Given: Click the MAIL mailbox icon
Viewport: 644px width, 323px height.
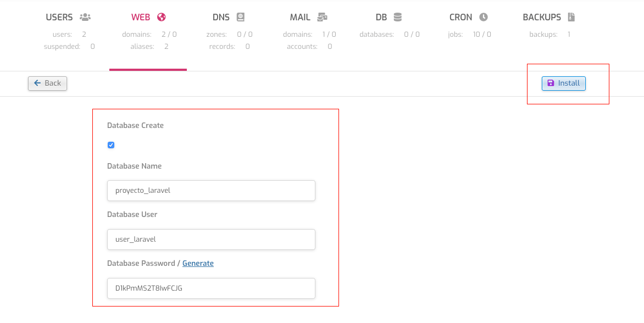Looking at the screenshot, I should click(322, 17).
